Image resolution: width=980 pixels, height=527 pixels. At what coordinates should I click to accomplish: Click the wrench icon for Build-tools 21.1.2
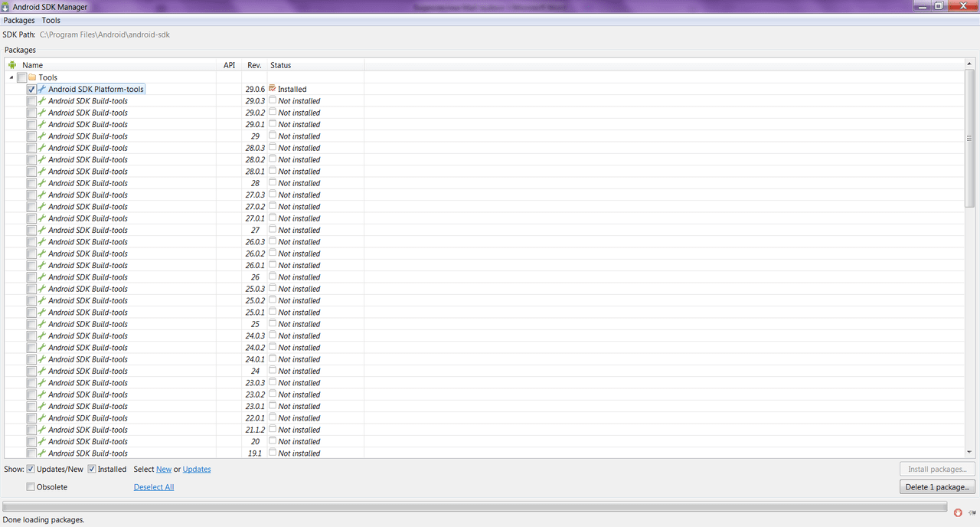tap(42, 430)
